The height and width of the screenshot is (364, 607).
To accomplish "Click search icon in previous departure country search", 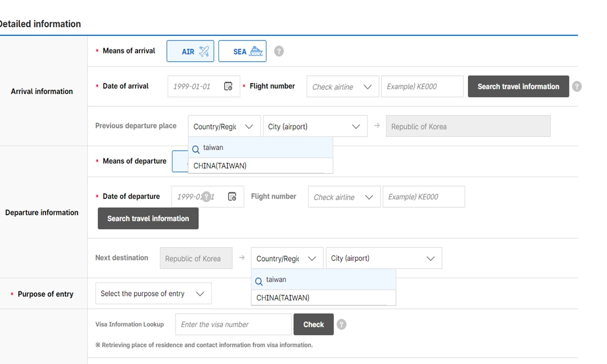I will coord(196,149).
